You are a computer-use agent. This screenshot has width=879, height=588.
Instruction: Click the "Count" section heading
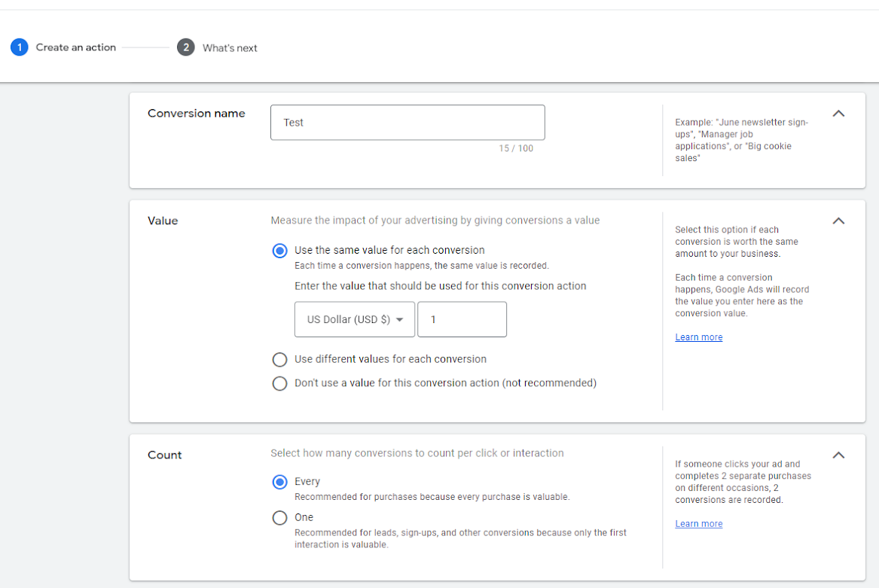coord(164,455)
